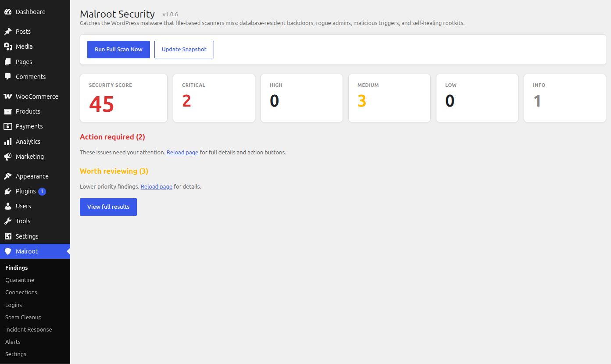Click the v1.0.6 version label
The width and height of the screenshot is (611, 364).
coord(170,14)
